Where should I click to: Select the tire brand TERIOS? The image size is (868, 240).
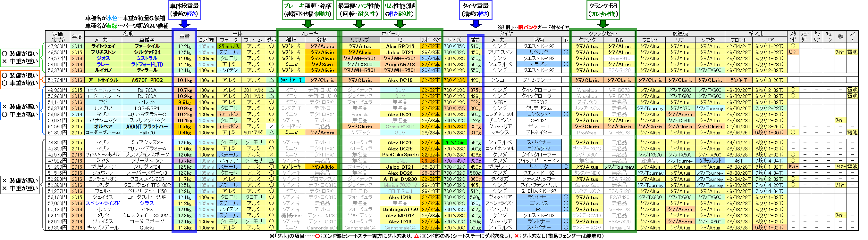(x=538, y=102)
